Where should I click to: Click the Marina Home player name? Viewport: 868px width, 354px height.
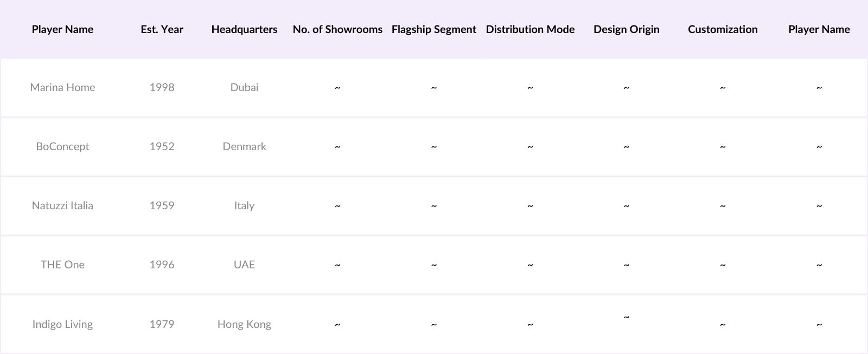click(x=62, y=87)
